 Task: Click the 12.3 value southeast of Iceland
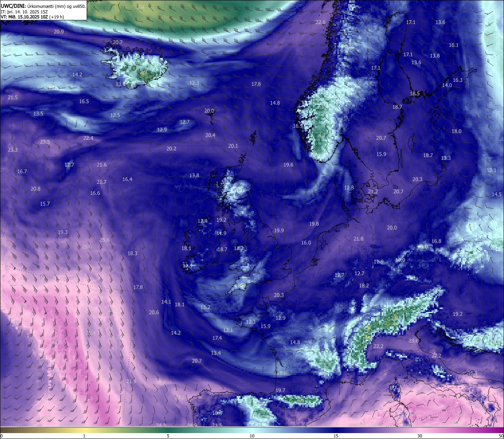tap(194, 83)
